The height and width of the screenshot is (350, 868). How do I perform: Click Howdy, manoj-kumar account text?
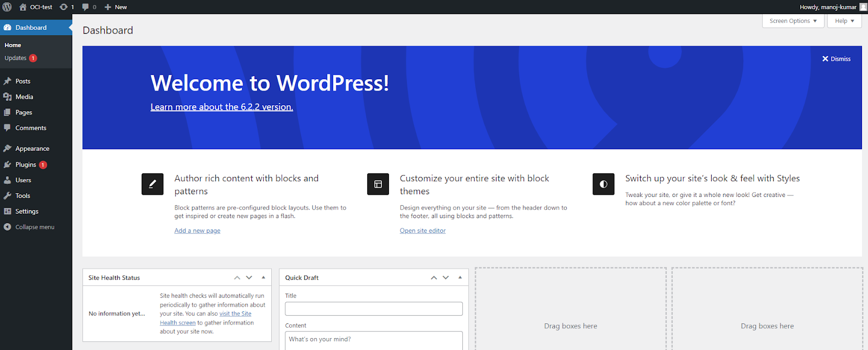pyautogui.click(x=828, y=7)
